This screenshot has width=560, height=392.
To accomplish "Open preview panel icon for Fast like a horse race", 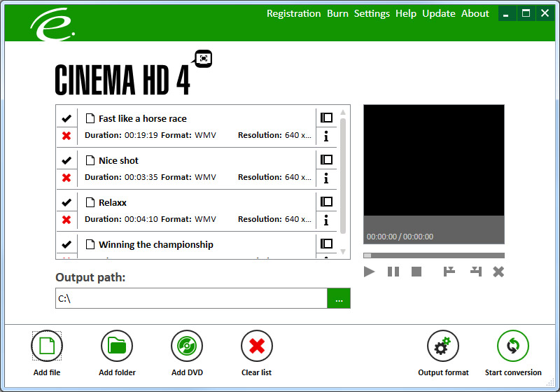I will 326,118.
